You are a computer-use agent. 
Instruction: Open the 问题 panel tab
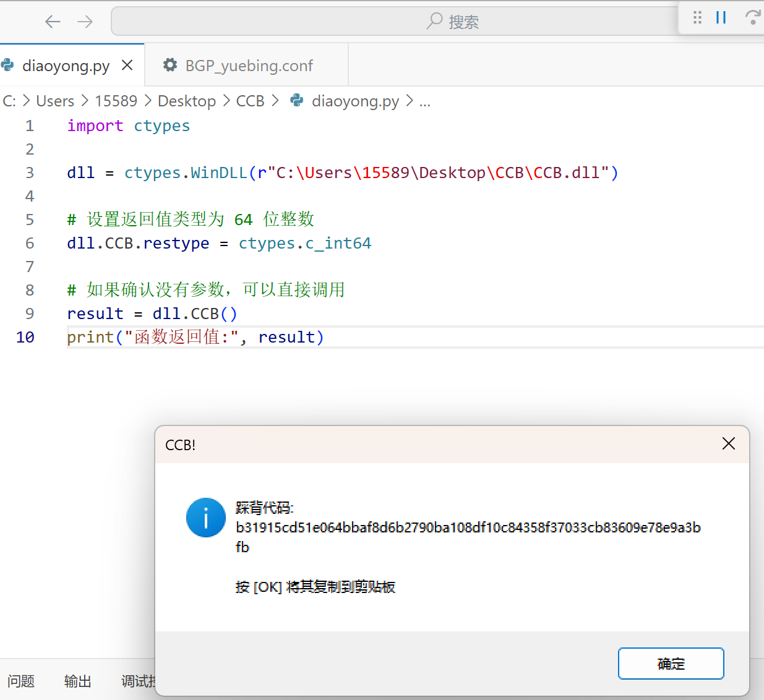21,681
